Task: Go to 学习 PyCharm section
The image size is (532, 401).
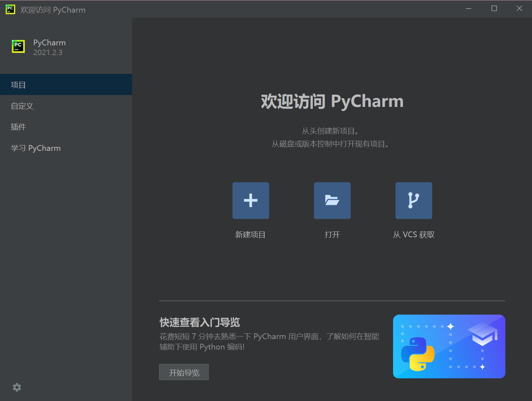Action: coord(36,148)
